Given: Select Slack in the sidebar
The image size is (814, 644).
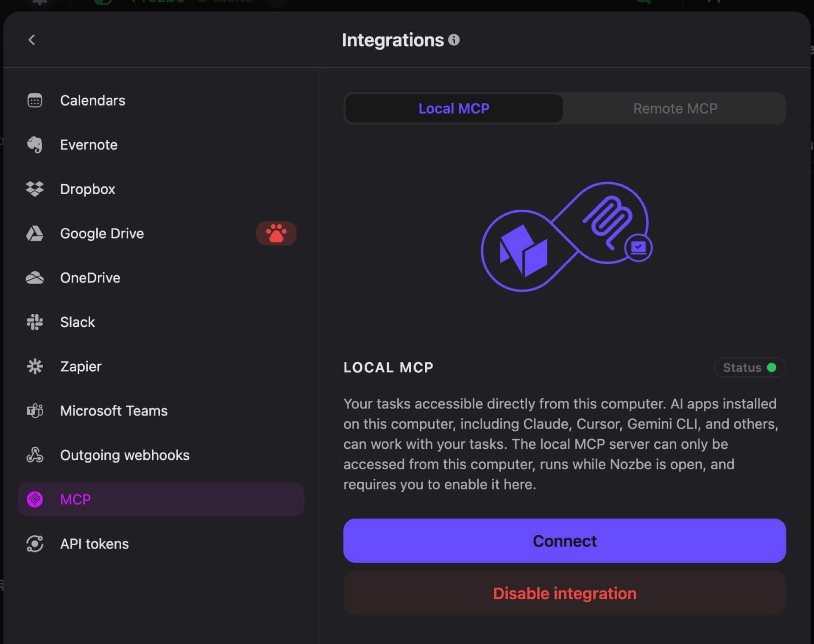Looking at the screenshot, I should click(161, 322).
